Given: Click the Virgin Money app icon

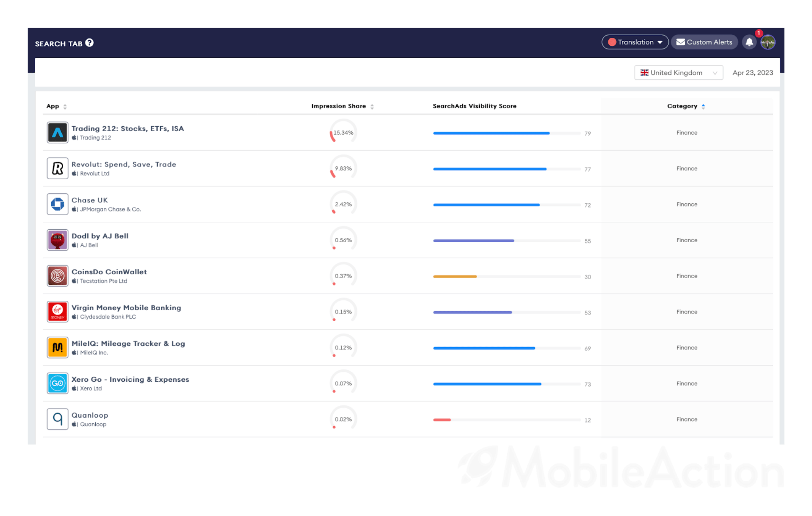Looking at the screenshot, I should click(x=57, y=312).
